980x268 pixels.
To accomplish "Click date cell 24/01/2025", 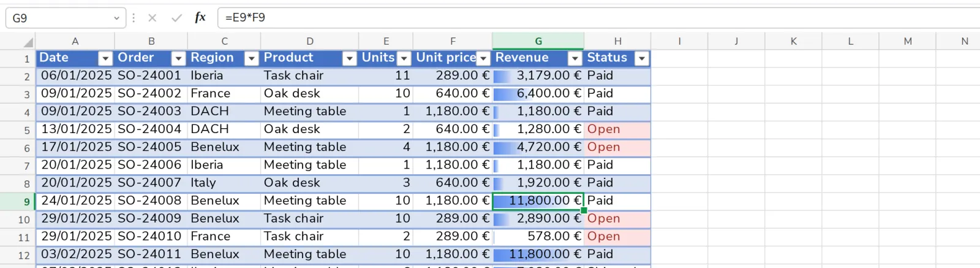I will 75,201.
